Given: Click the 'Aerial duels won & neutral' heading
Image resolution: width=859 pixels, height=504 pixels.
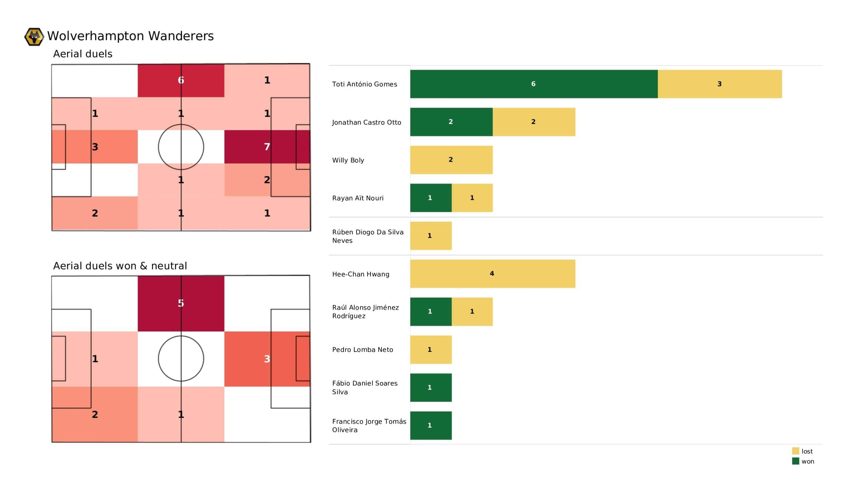Looking at the screenshot, I should pyautogui.click(x=120, y=266).
